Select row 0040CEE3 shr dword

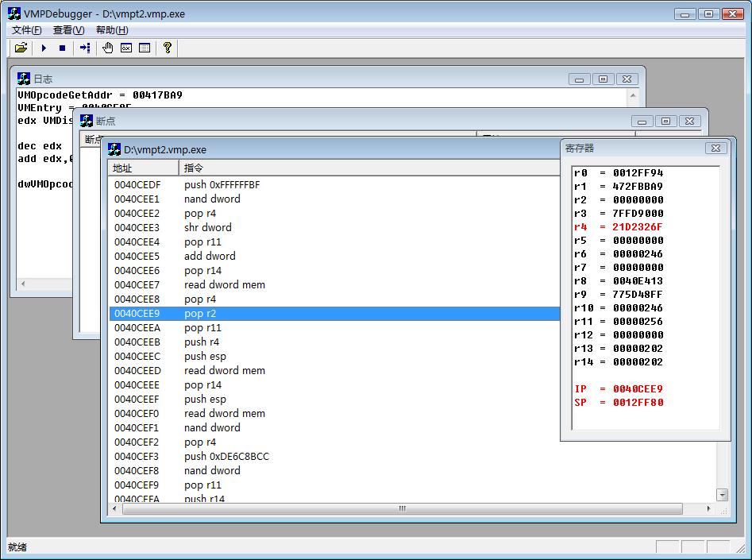tap(335, 227)
